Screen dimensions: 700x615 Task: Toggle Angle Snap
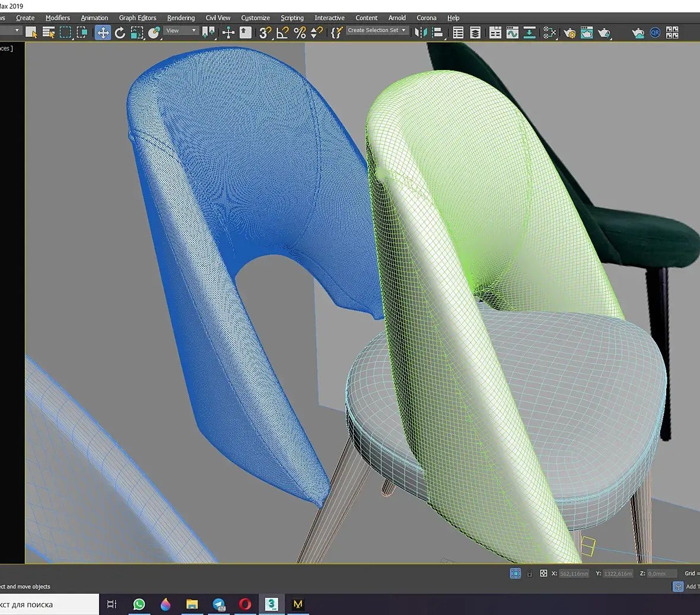coord(282,33)
